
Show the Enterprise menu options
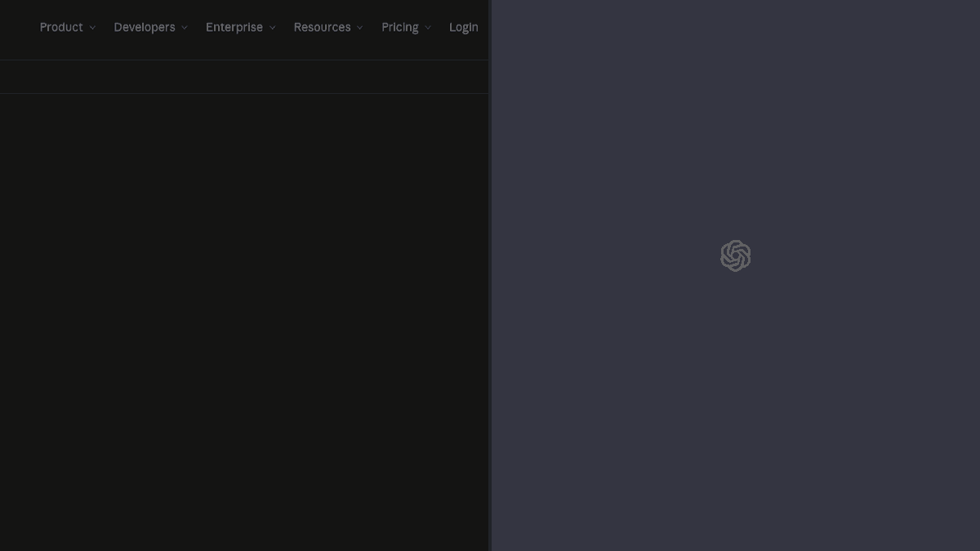point(241,27)
